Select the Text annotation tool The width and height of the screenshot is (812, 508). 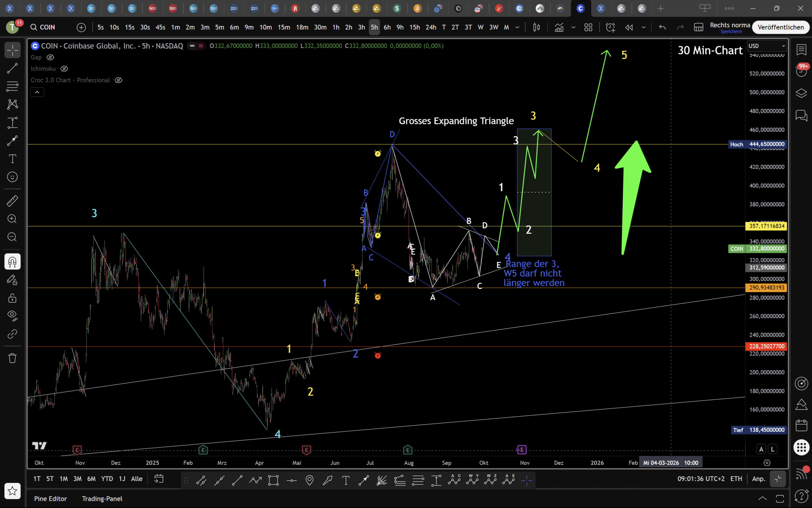point(12,159)
